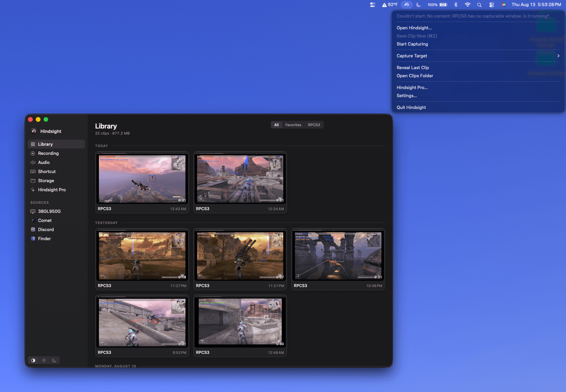Open the RPCS3 clip from 12:42 AM
Image resolution: width=566 pixels, height=392 pixels.
click(x=142, y=182)
